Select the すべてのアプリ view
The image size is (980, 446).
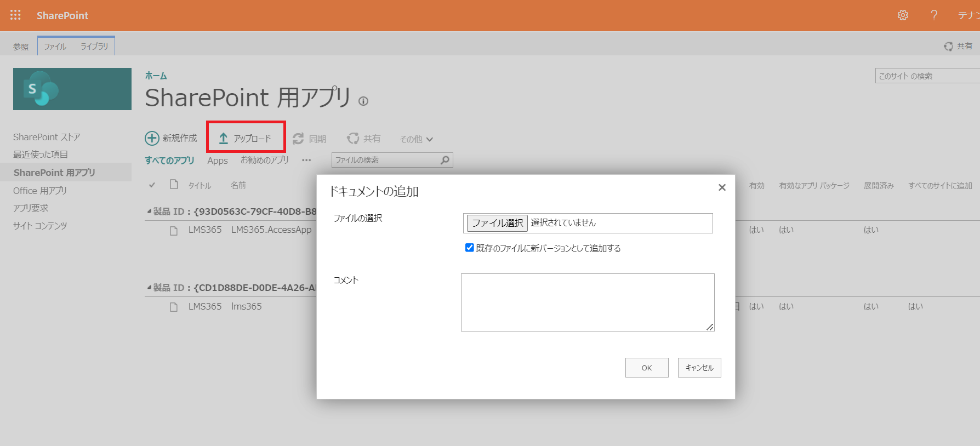click(169, 161)
